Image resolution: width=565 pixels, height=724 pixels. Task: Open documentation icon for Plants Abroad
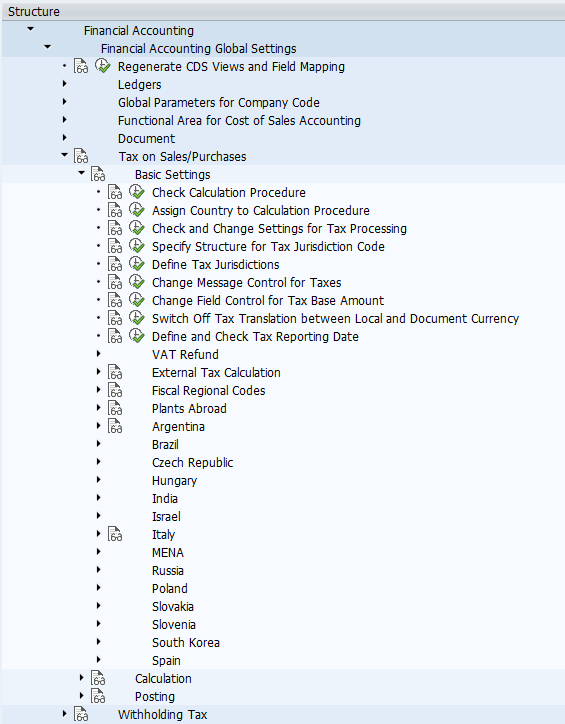115,409
